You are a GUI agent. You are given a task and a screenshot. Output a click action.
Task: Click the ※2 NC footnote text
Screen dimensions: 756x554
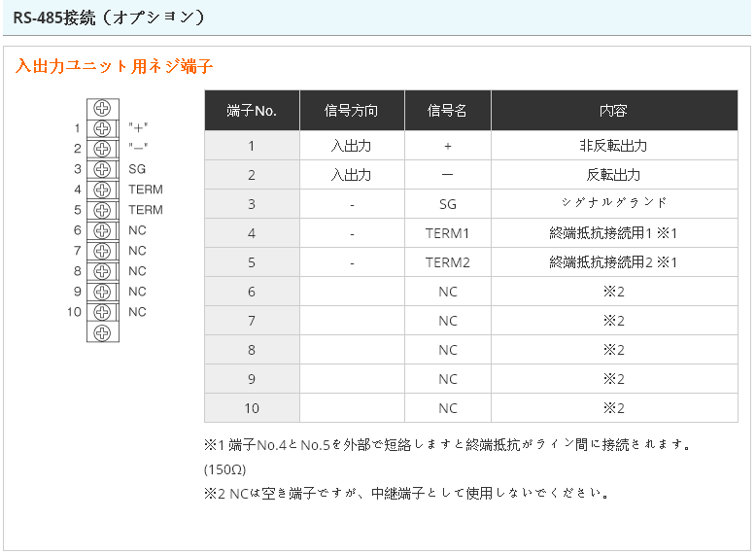click(406, 493)
